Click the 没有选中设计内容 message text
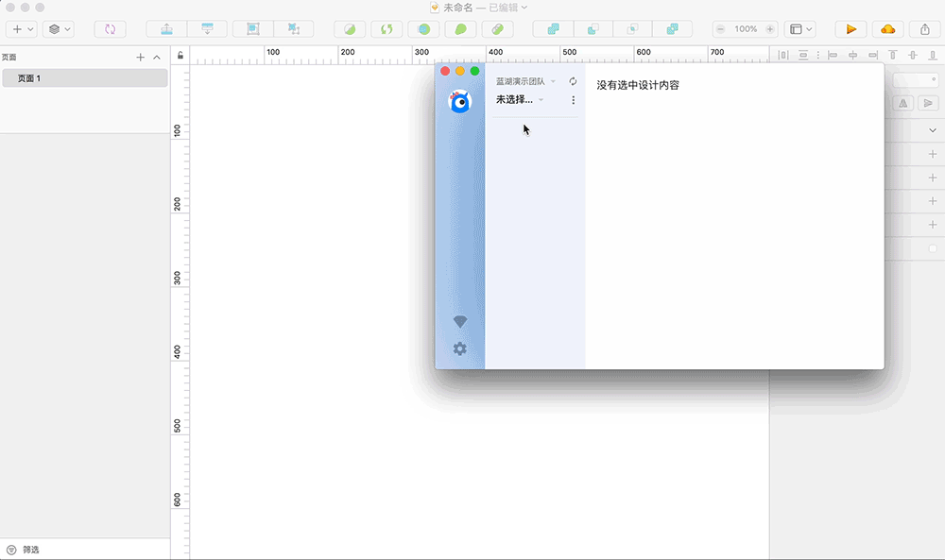Image resolution: width=945 pixels, height=560 pixels. pos(638,85)
